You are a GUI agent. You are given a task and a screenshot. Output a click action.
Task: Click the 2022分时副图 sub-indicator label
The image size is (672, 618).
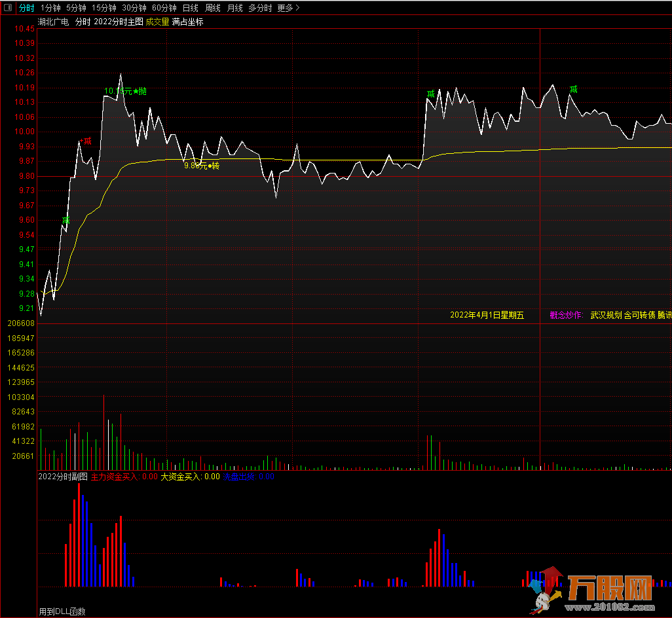coord(63,477)
